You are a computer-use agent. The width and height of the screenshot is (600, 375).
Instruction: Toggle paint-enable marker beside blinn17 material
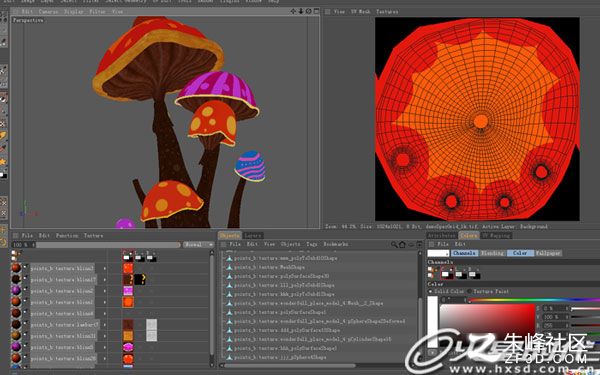tap(26, 278)
